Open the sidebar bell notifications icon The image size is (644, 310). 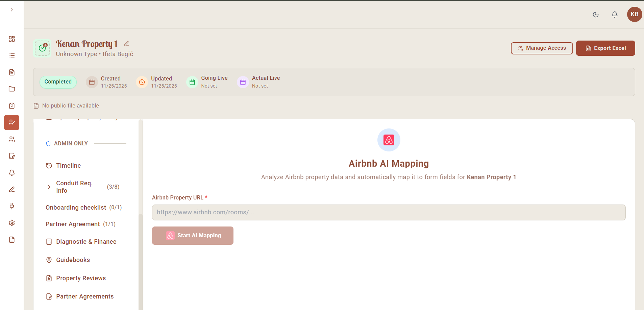pyautogui.click(x=12, y=173)
